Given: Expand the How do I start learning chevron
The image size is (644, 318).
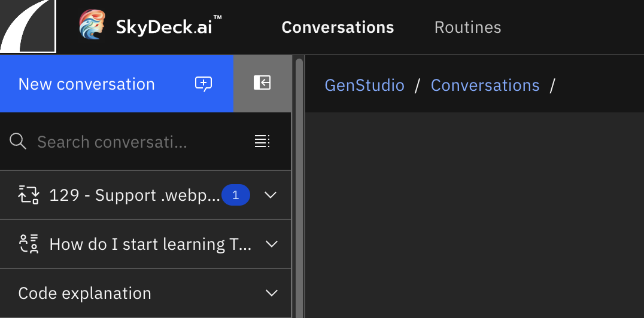Looking at the screenshot, I should coord(271,244).
